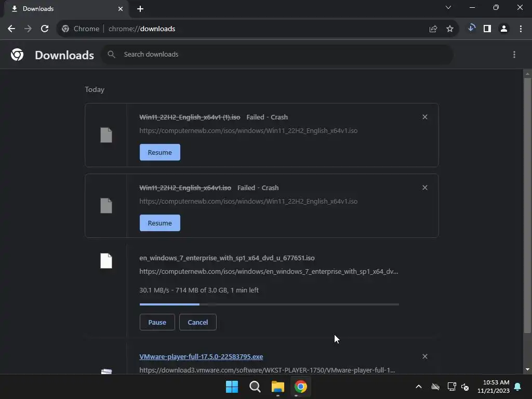The width and height of the screenshot is (532, 399).
Task: Show hidden system tray icons
Action: (x=419, y=387)
